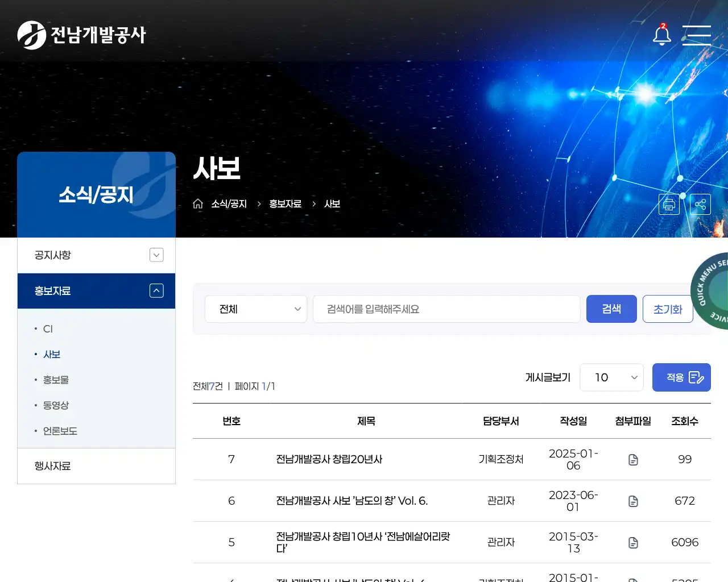The height and width of the screenshot is (582, 728).
Task: Open the 동영상 submenu item
Action: (56, 405)
